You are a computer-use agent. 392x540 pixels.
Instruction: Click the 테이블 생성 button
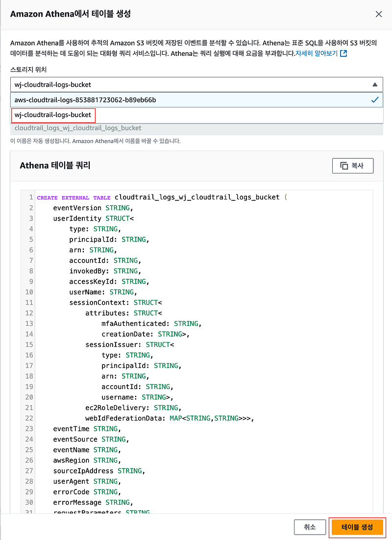pos(357,527)
